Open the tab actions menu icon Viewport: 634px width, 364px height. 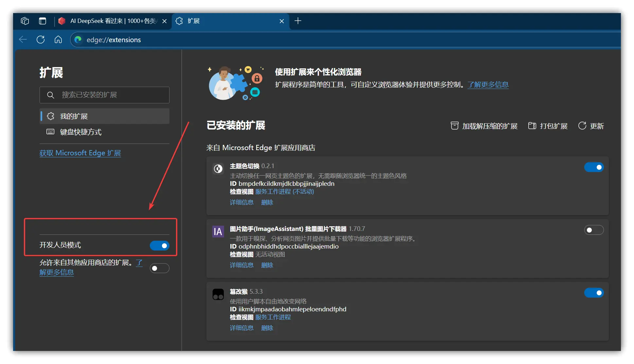coord(43,21)
